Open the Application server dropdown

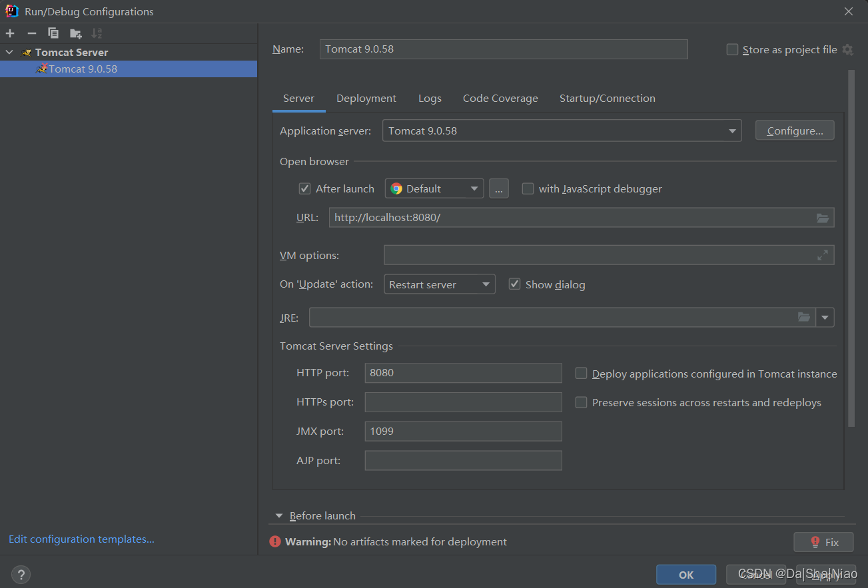[562, 131]
